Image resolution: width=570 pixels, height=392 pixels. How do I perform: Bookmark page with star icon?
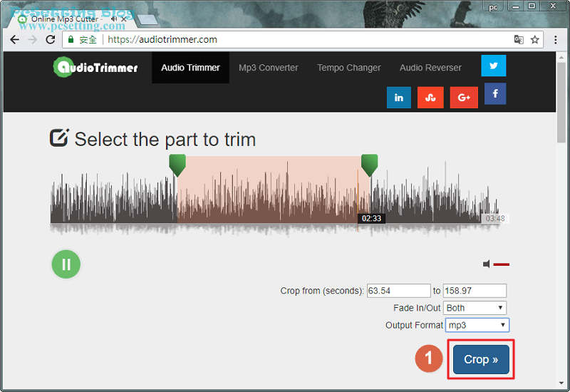(535, 39)
